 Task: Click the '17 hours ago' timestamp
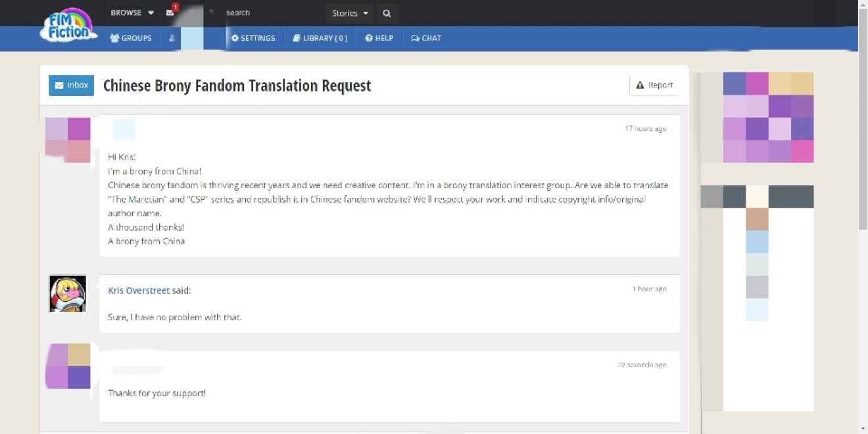(645, 129)
